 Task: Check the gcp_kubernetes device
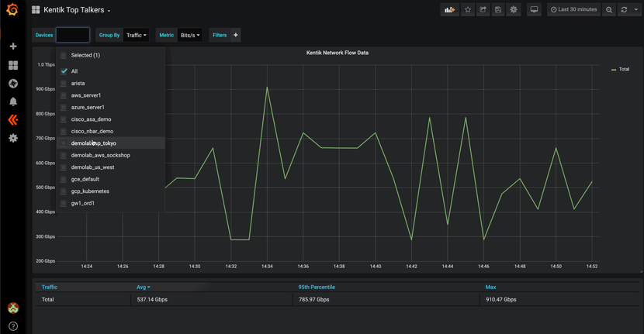point(64,191)
